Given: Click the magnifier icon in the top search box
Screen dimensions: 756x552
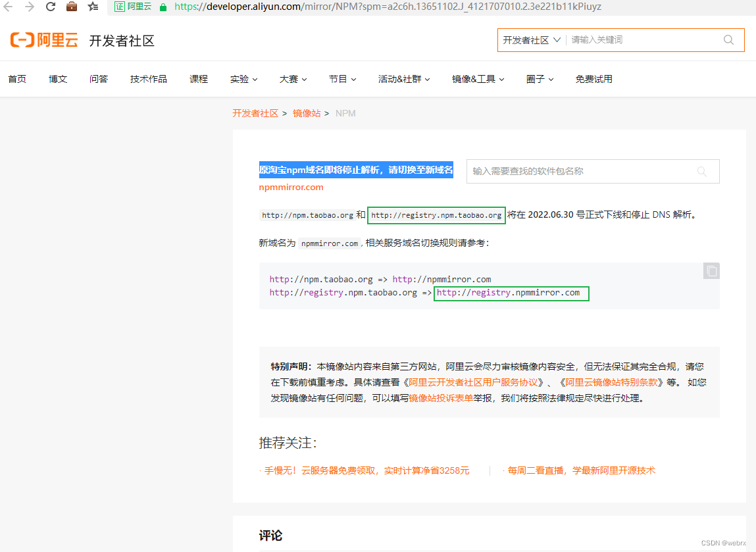Looking at the screenshot, I should (728, 40).
